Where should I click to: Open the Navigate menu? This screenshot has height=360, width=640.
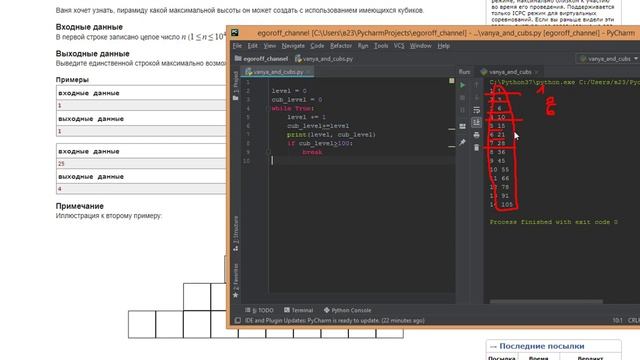pos(293,46)
